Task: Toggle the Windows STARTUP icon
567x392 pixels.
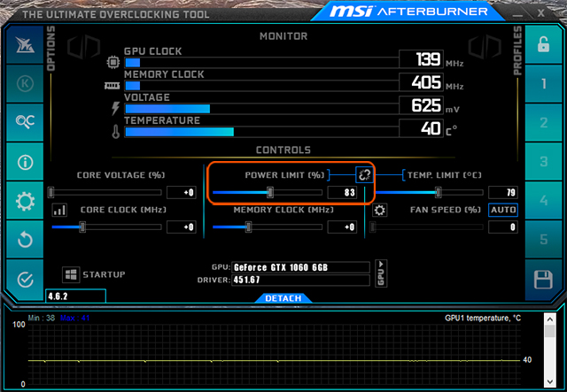Action: pos(71,274)
